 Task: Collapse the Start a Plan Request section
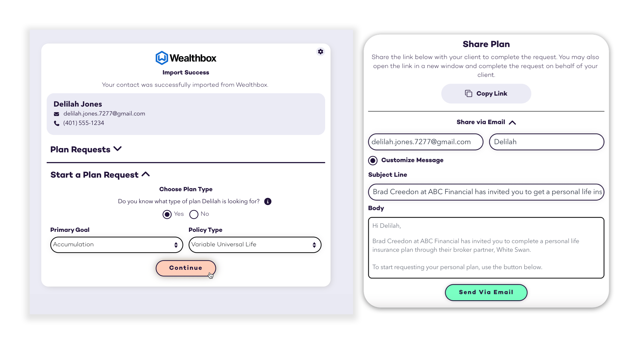pyautogui.click(x=145, y=174)
